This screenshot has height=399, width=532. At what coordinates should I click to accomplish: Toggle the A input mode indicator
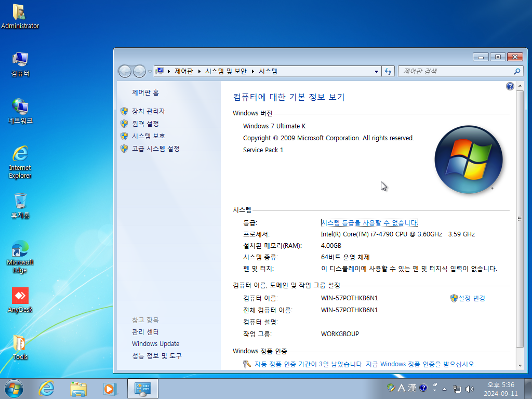point(402,388)
